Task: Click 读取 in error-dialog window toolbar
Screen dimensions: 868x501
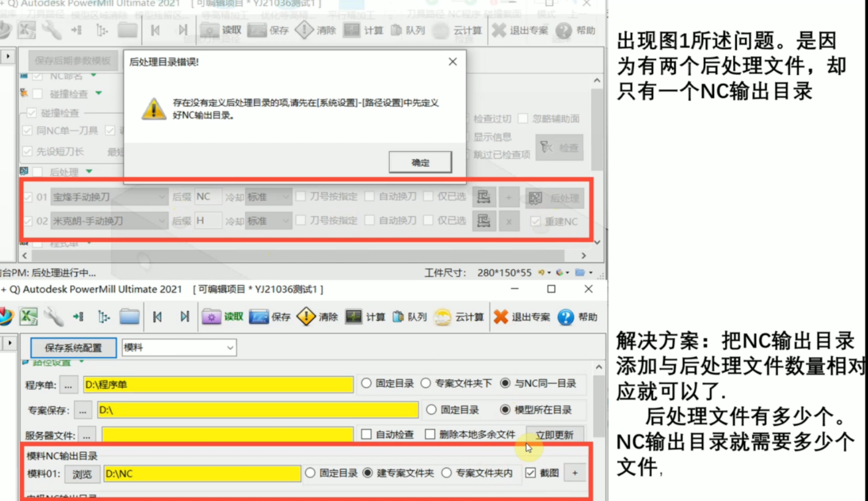Action: [221, 30]
